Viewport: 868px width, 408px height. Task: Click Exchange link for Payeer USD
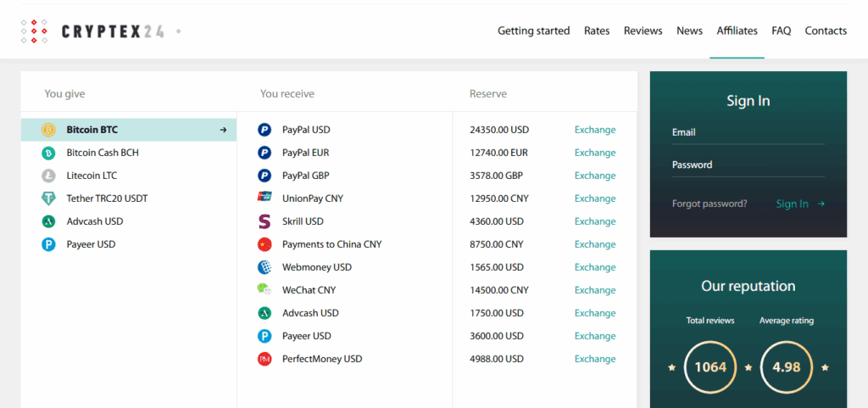(x=595, y=336)
